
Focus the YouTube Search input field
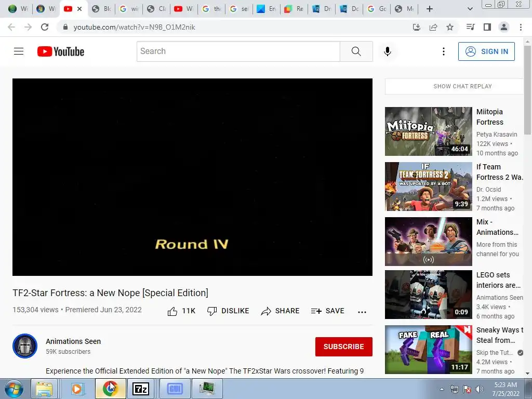click(x=238, y=51)
